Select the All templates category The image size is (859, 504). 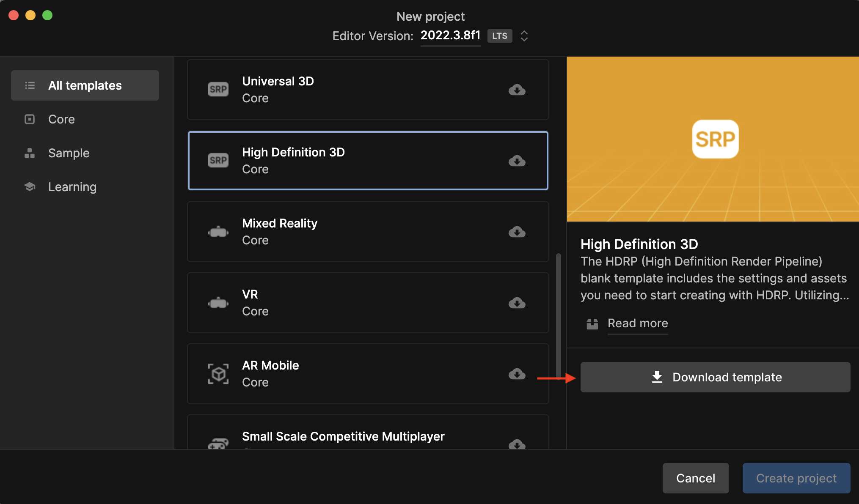tap(85, 85)
